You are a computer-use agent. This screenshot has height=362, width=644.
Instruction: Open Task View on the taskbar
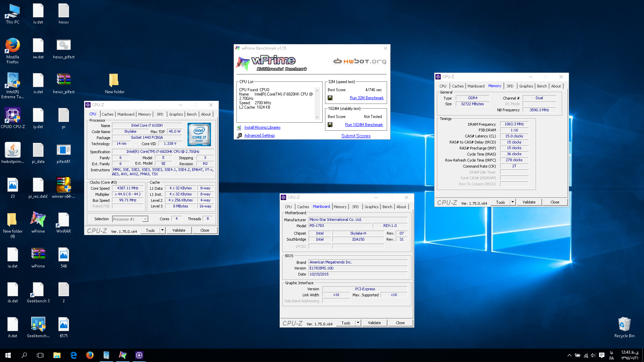pyautogui.click(x=40, y=355)
